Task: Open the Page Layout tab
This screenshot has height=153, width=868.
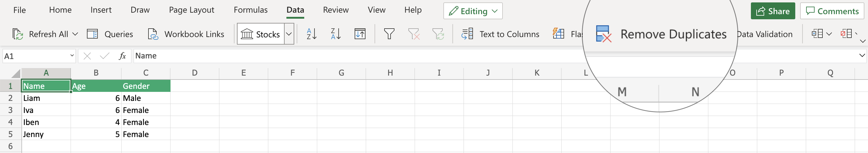Action: click(191, 10)
